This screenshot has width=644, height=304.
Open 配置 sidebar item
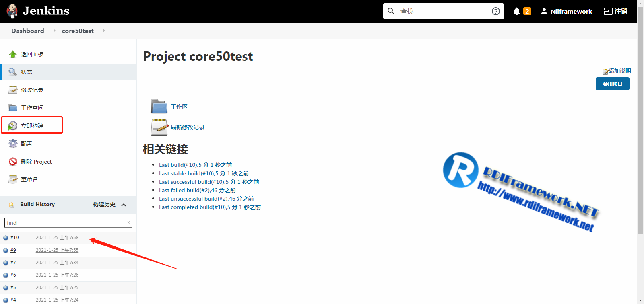coord(27,144)
